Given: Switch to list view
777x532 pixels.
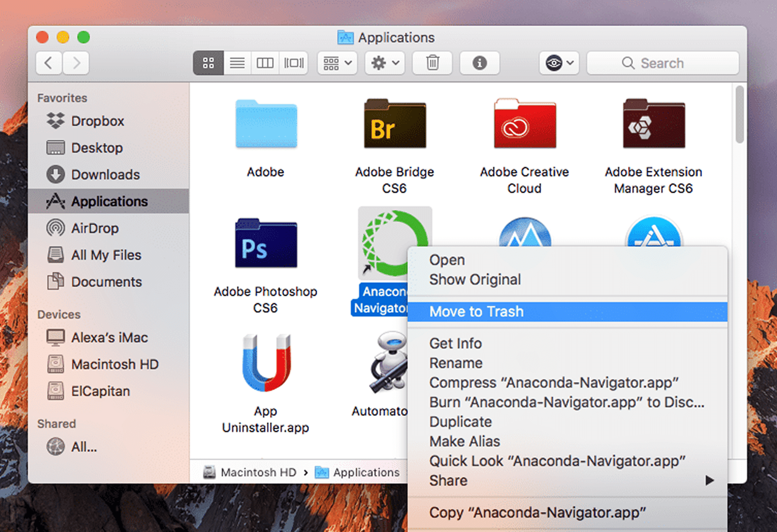Looking at the screenshot, I should (237, 63).
